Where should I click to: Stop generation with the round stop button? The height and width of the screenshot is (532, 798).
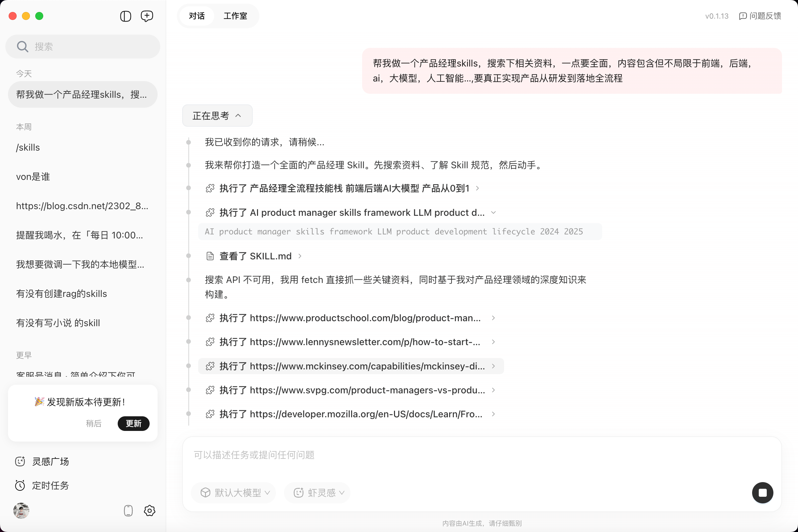[x=763, y=492]
